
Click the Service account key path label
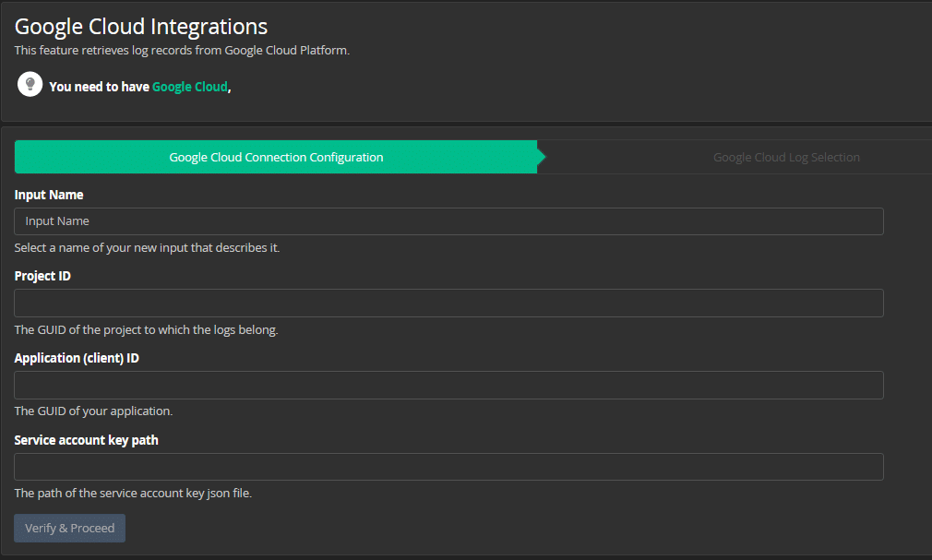coord(85,440)
